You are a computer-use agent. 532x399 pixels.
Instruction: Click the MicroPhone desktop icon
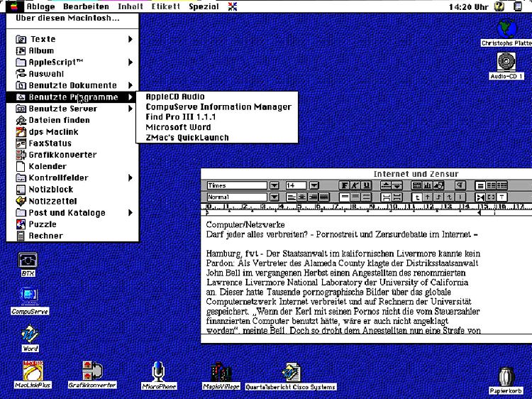click(x=158, y=371)
